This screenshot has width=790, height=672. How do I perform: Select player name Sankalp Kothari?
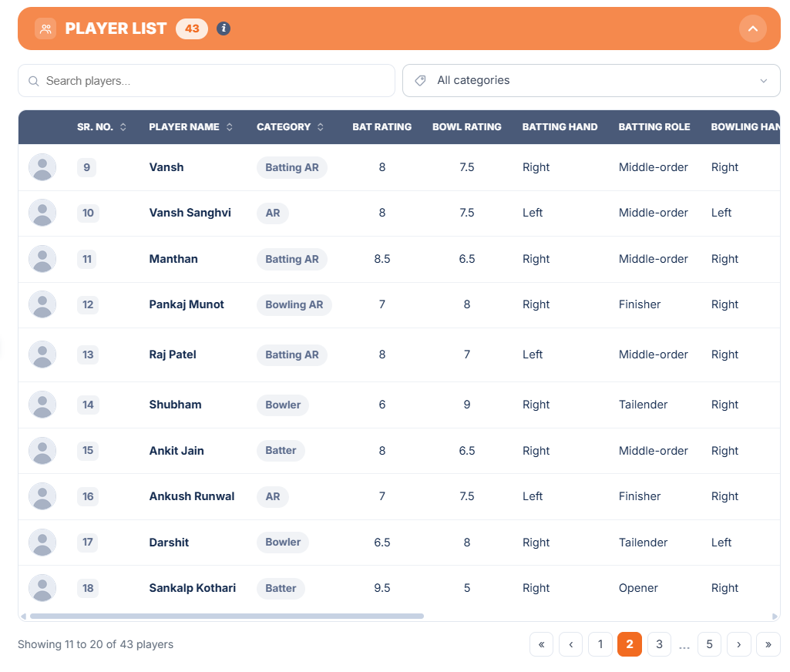pyautogui.click(x=193, y=588)
